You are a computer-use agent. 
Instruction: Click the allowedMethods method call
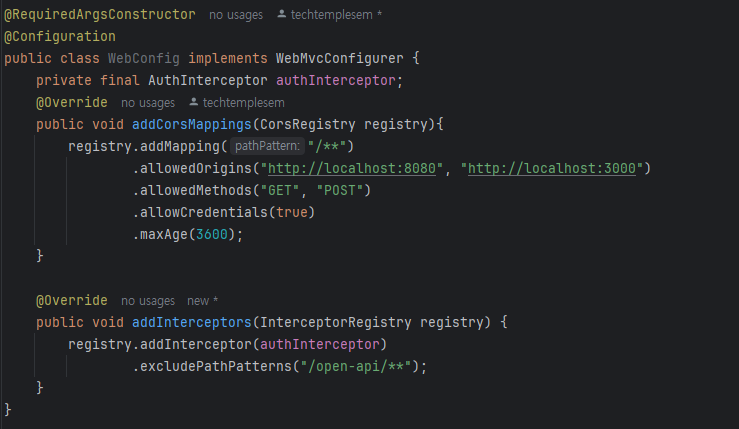point(196,190)
